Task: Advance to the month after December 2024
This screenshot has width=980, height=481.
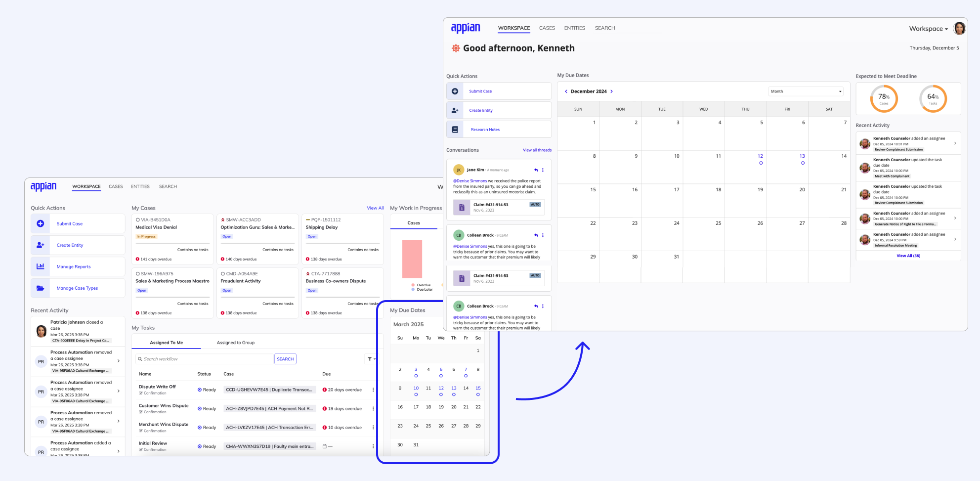Action: point(612,91)
